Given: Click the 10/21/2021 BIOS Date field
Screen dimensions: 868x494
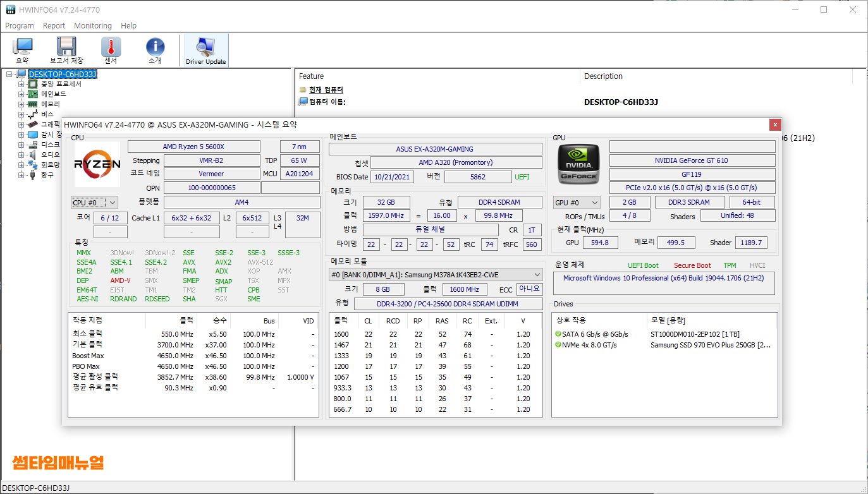Looking at the screenshot, I should tap(392, 177).
